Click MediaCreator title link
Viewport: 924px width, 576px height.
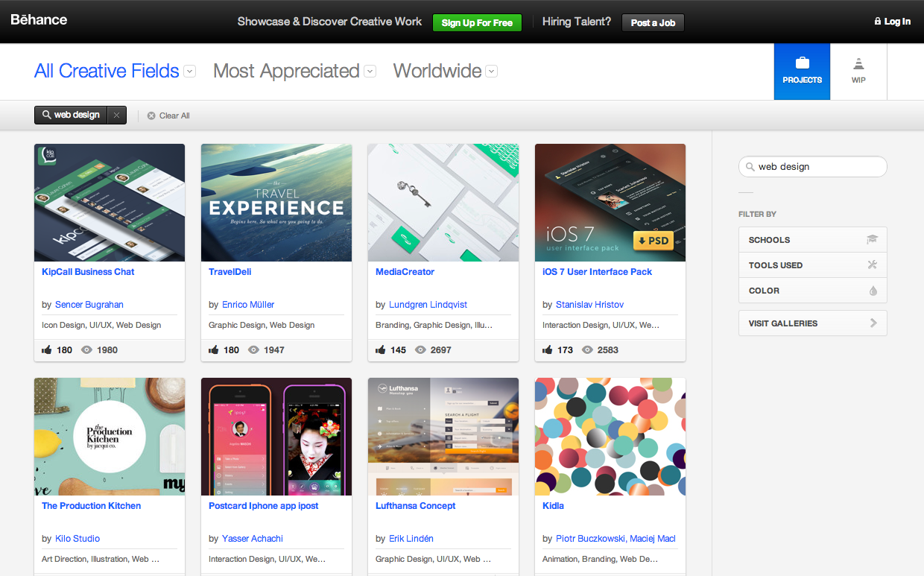point(405,272)
